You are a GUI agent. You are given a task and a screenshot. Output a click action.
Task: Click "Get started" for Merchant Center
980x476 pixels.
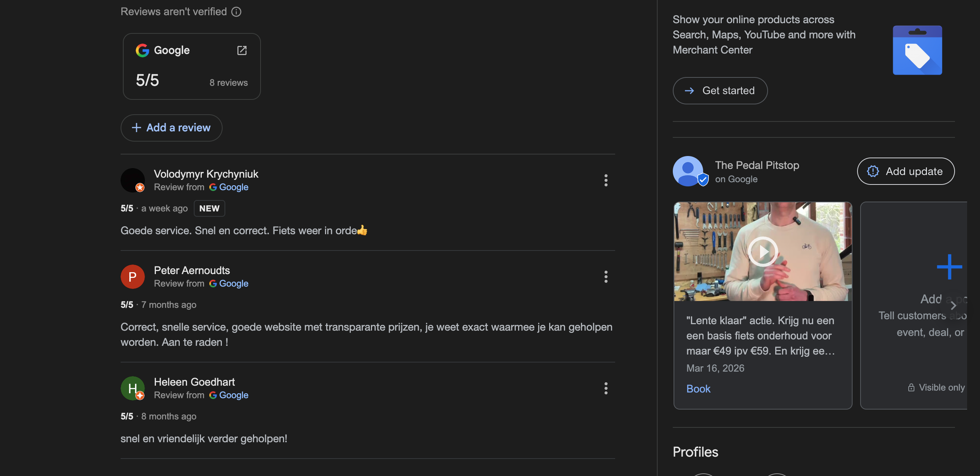coord(720,91)
